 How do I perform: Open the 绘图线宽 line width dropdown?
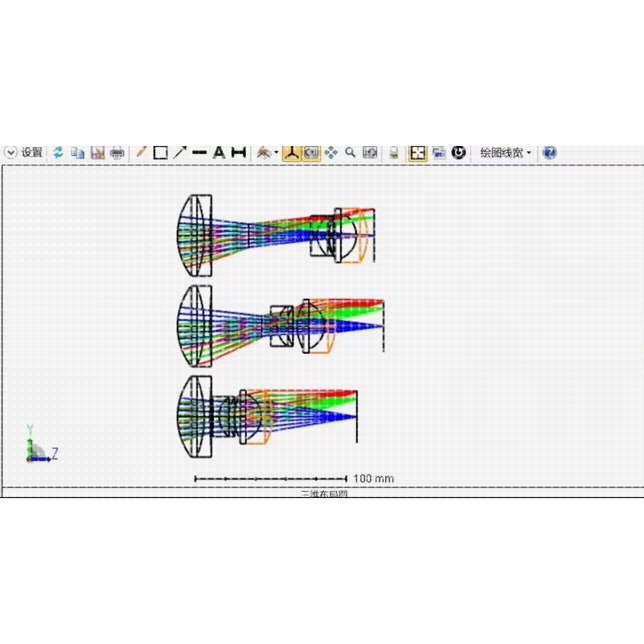[x=505, y=152]
